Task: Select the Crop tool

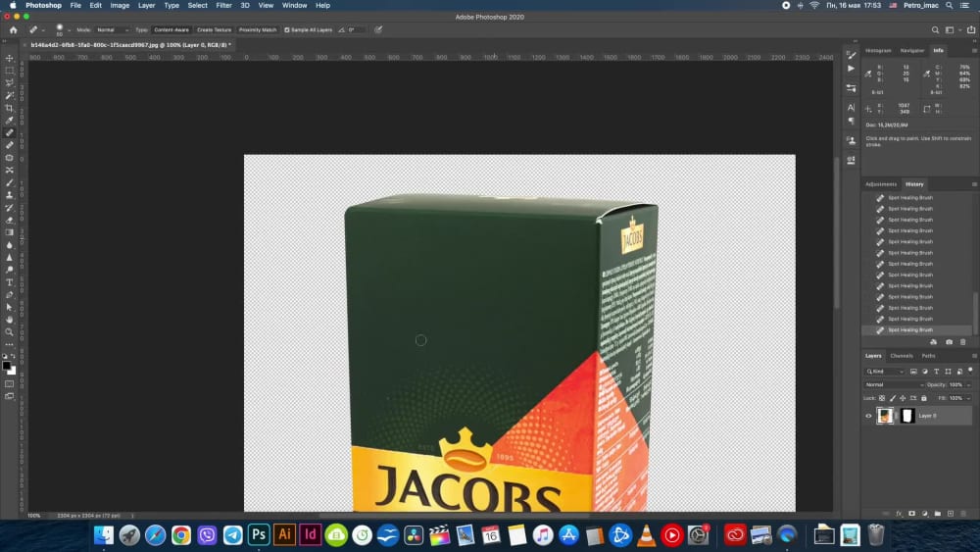Action: [10, 108]
